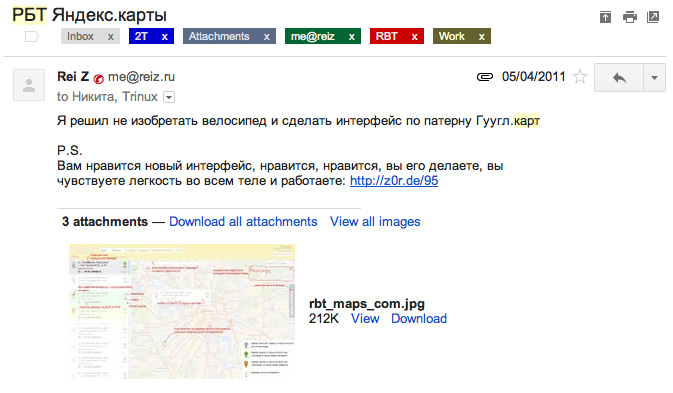Click the paperclip attachment icon
673x393 pixels.
[485, 77]
